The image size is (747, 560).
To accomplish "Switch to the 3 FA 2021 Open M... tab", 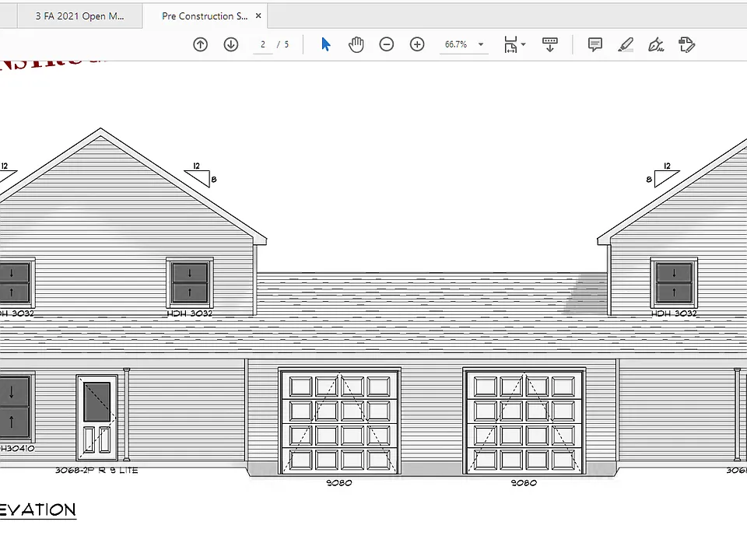I will (79, 16).
